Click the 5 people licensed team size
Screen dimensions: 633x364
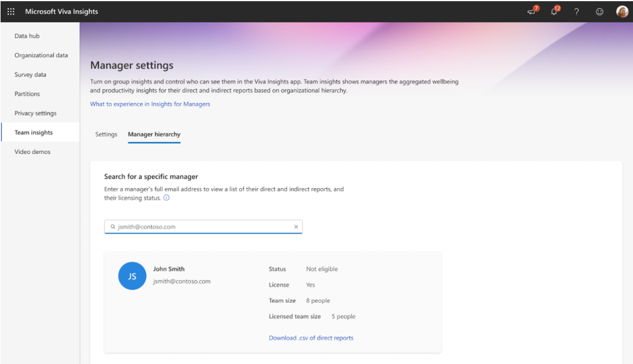click(343, 317)
